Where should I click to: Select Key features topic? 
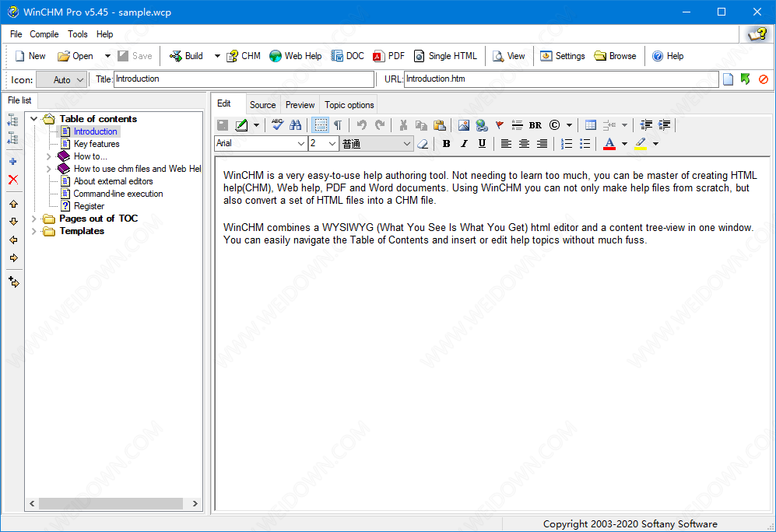click(97, 144)
